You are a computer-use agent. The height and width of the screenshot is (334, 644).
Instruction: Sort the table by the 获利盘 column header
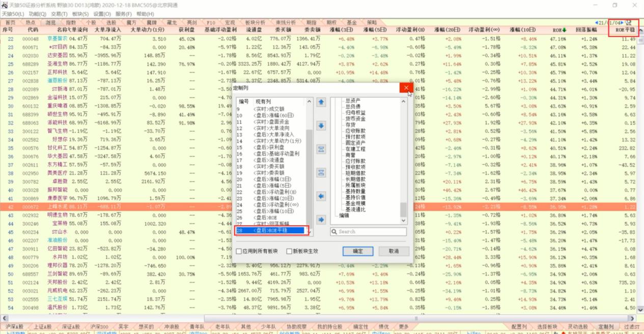point(186,30)
